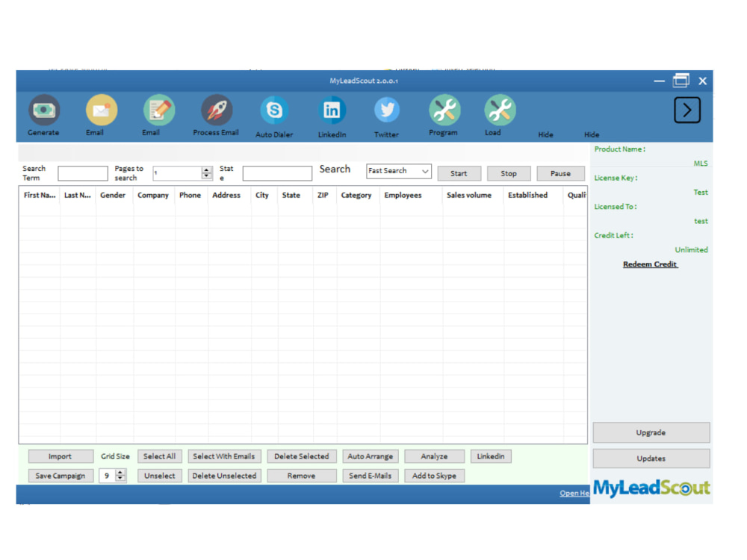The image size is (747, 560).
Task: Decrease the Grid Size value
Action: [x=120, y=478]
